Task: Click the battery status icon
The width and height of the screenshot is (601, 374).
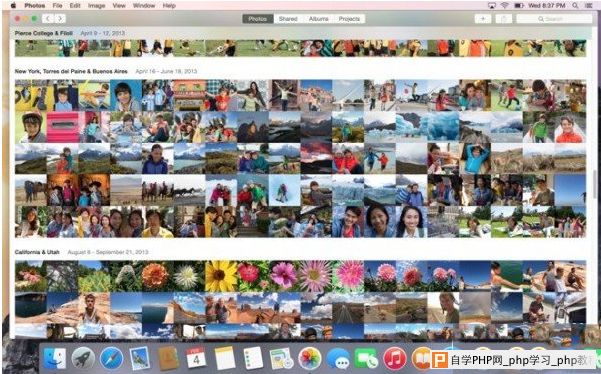Action: click(519, 5)
